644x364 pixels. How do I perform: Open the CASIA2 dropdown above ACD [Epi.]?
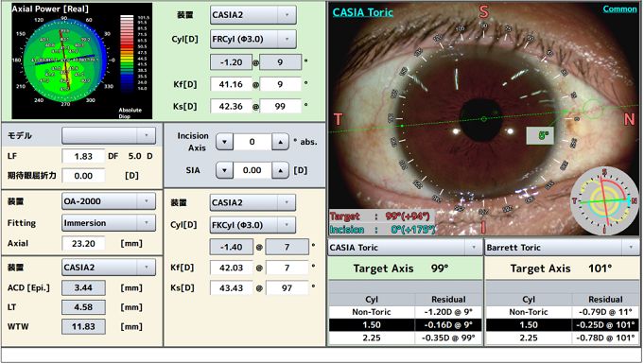[109, 268]
